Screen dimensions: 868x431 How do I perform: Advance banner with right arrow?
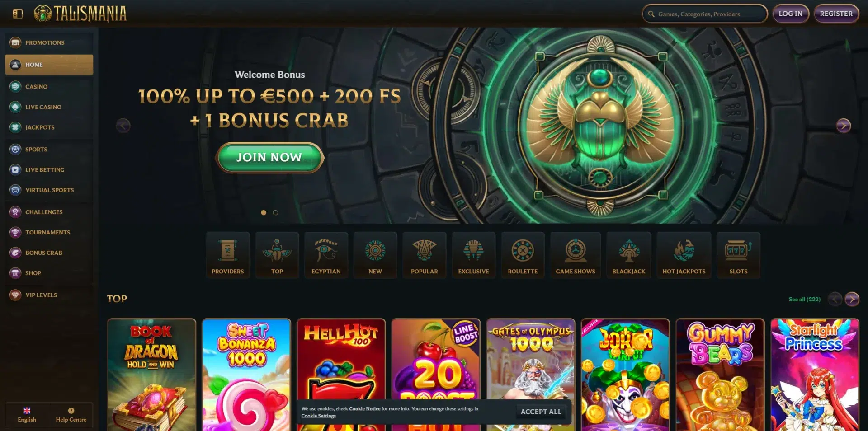[x=843, y=126]
